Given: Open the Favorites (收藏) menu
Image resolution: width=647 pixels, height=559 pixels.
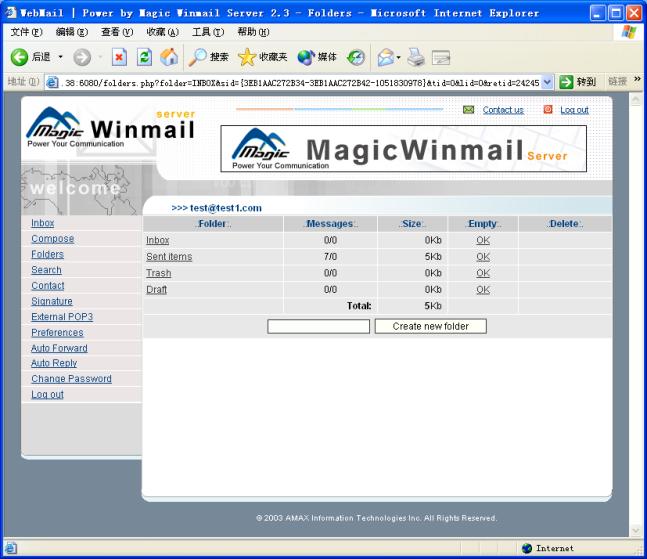Looking at the screenshot, I should [x=161, y=32].
